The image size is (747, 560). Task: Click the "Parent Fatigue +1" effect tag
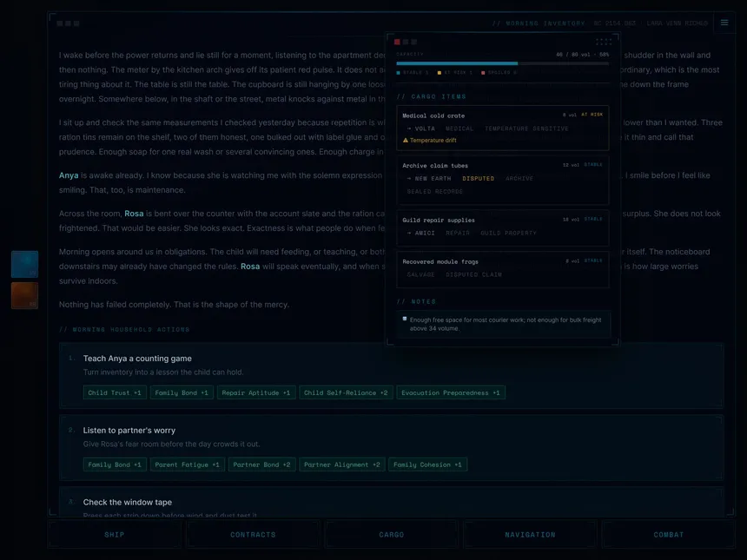click(x=189, y=464)
